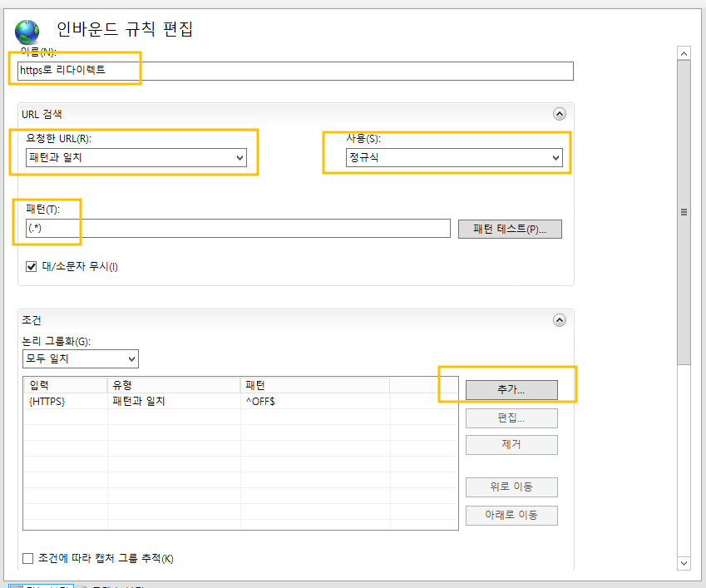706x588 pixels.
Task: Click the 편집 button
Action: pyautogui.click(x=511, y=418)
